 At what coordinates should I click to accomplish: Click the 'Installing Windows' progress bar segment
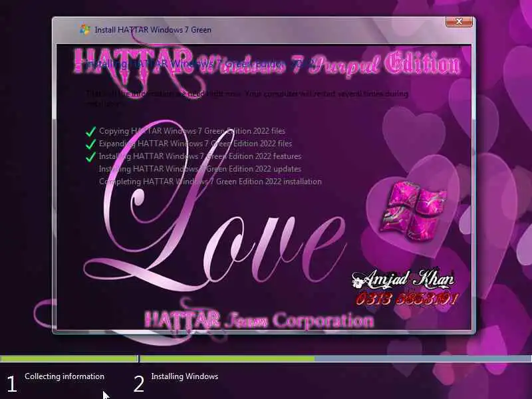point(336,358)
